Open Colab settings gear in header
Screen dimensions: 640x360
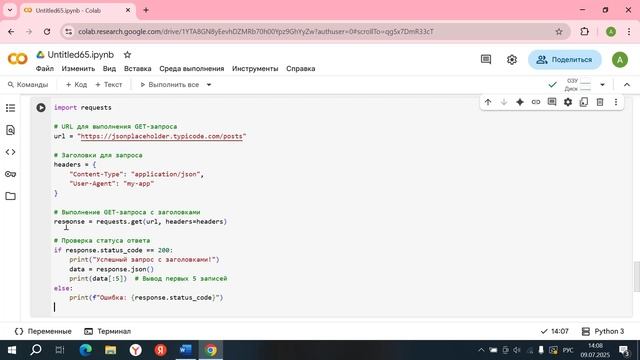[512, 60]
